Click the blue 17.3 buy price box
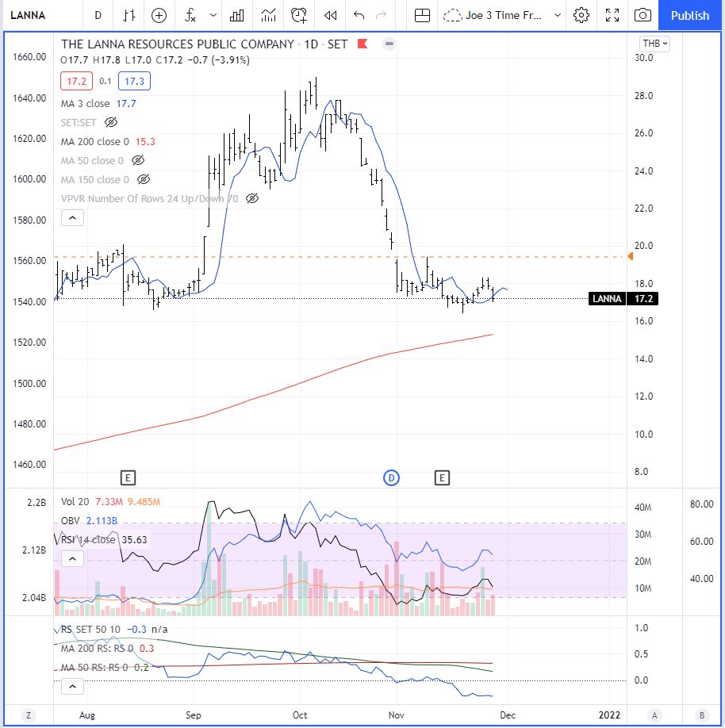Viewport: 725px width, 728px height. point(134,81)
